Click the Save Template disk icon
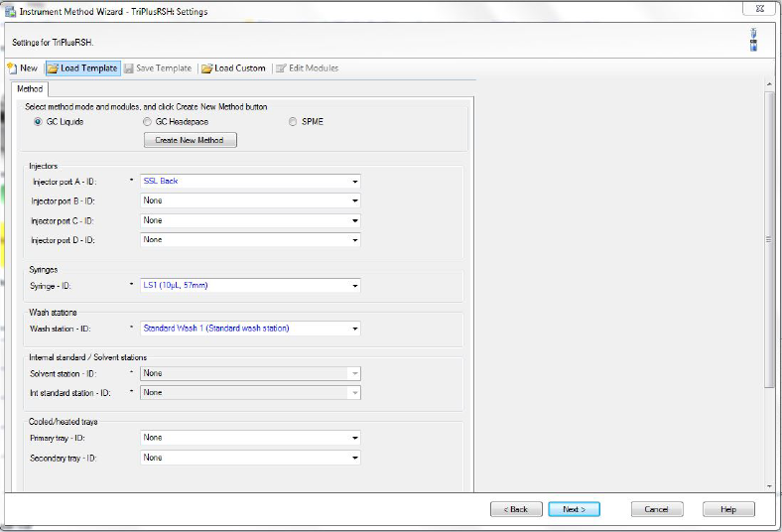The image size is (782, 532). (x=129, y=68)
